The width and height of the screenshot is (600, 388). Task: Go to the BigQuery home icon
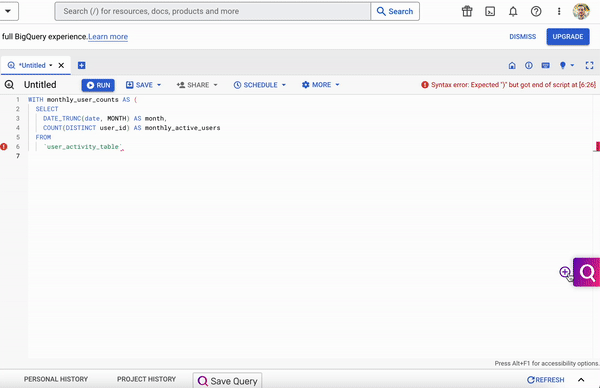point(512,65)
